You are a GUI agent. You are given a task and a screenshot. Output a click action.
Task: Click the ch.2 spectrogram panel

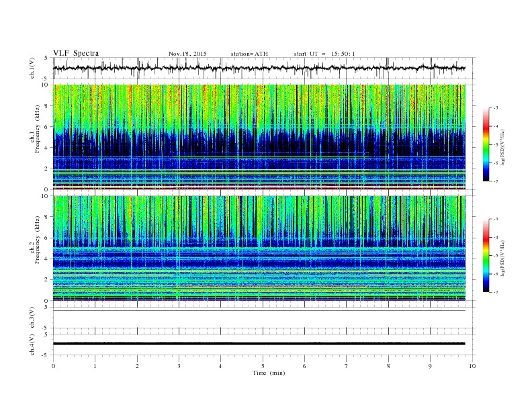(x=259, y=248)
